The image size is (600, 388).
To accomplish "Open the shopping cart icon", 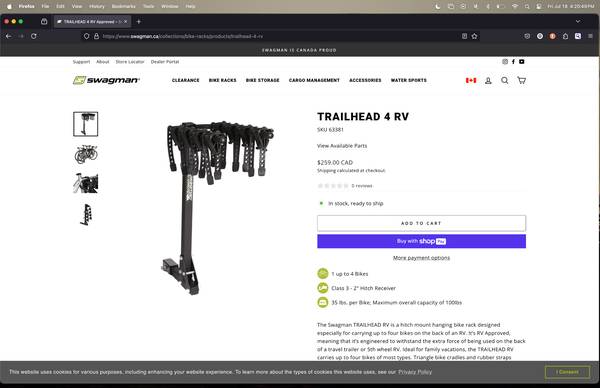I will (x=521, y=80).
